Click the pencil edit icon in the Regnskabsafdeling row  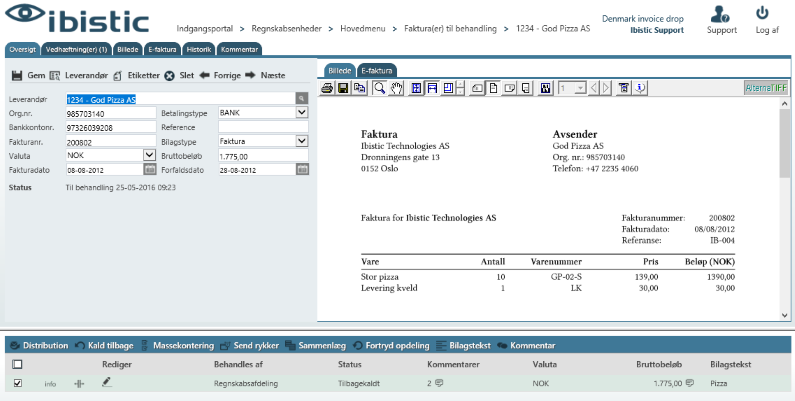[x=106, y=382]
